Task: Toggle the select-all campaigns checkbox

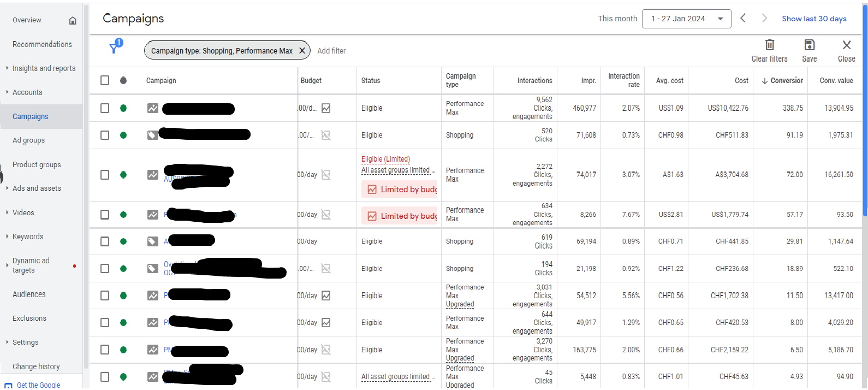Action: click(105, 80)
